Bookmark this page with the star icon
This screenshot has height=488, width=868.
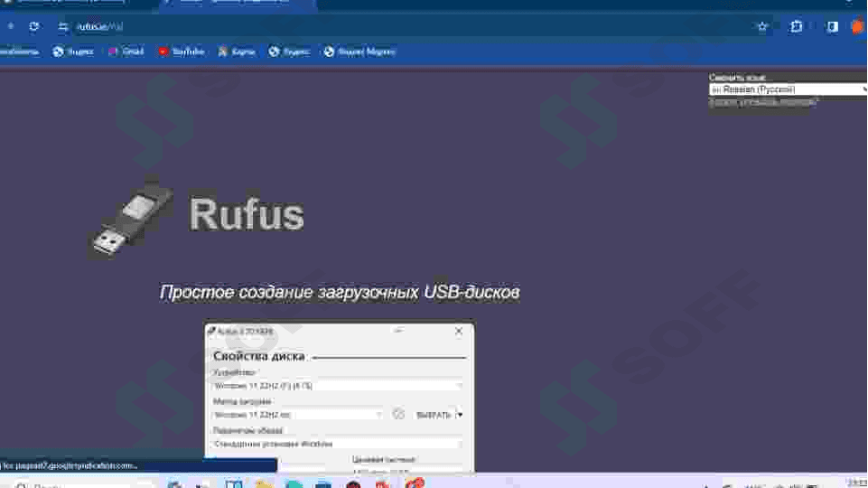[762, 26]
